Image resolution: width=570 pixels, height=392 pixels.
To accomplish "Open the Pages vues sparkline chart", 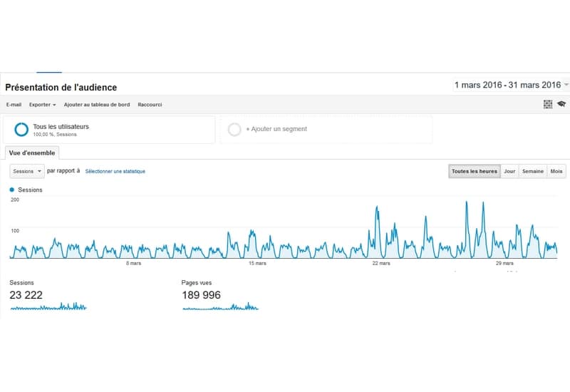I will (x=220, y=306).
